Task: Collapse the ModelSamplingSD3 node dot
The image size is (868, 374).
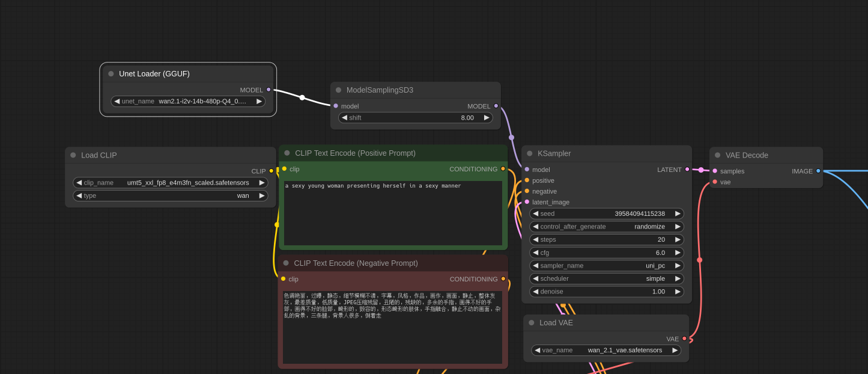Action: [x=339, y=90]
